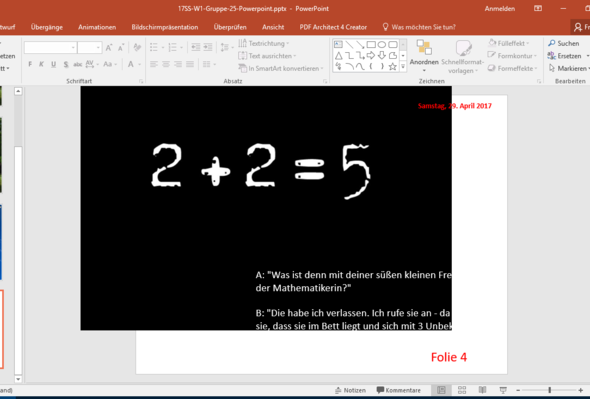590x399 pixels.
Task: Open Schriftart dialog launcher
Action: click(x=141, y=81)
